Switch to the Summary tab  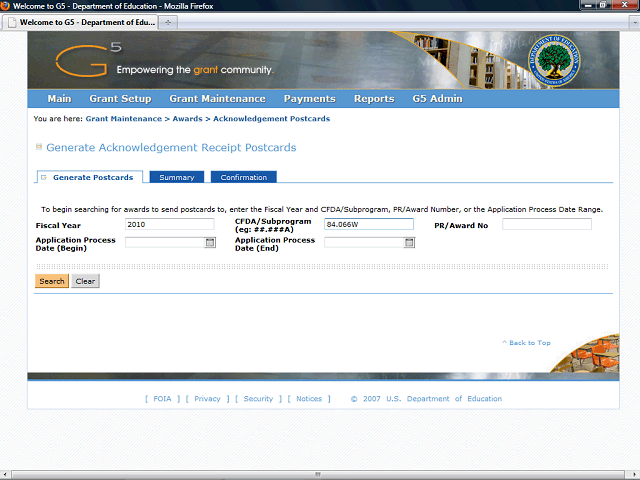(177, 177)
